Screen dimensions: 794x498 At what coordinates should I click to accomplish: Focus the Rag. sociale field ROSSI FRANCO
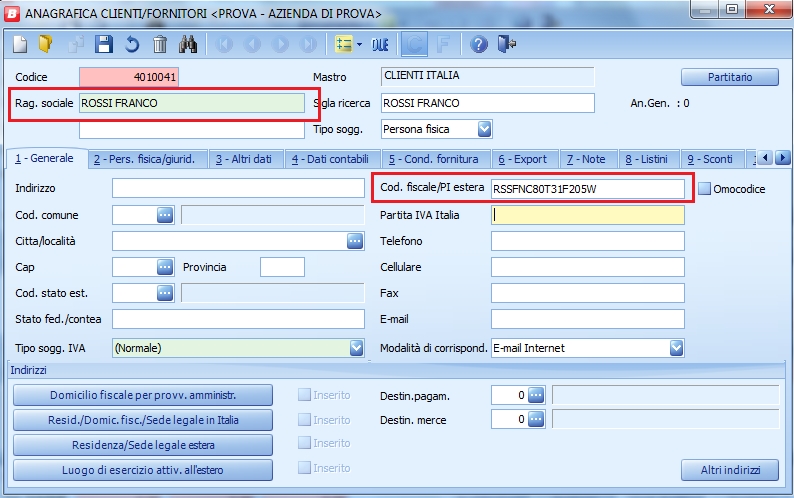pos(192,103)
